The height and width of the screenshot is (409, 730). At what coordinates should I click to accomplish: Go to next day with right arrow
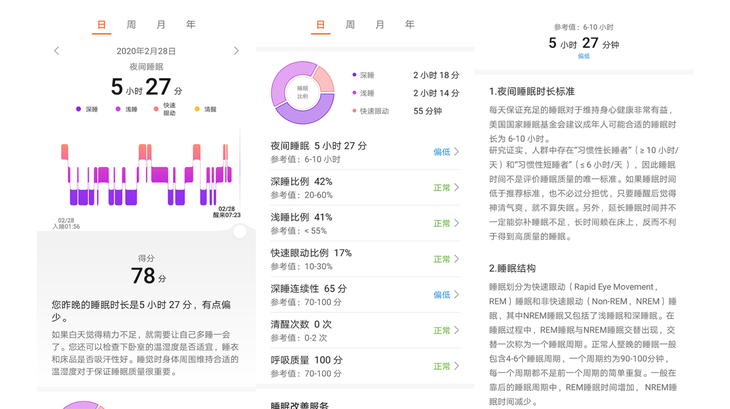(x=236, y=51)
